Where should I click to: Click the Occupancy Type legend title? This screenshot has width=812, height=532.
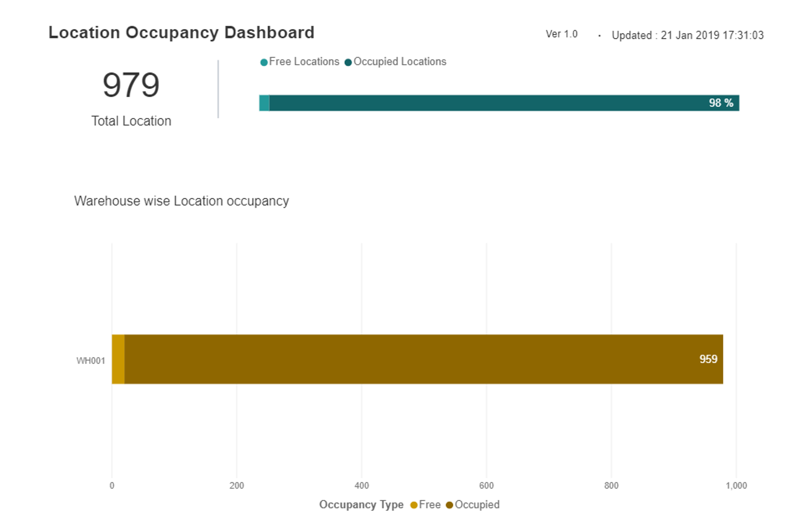(x=361, y=505)
